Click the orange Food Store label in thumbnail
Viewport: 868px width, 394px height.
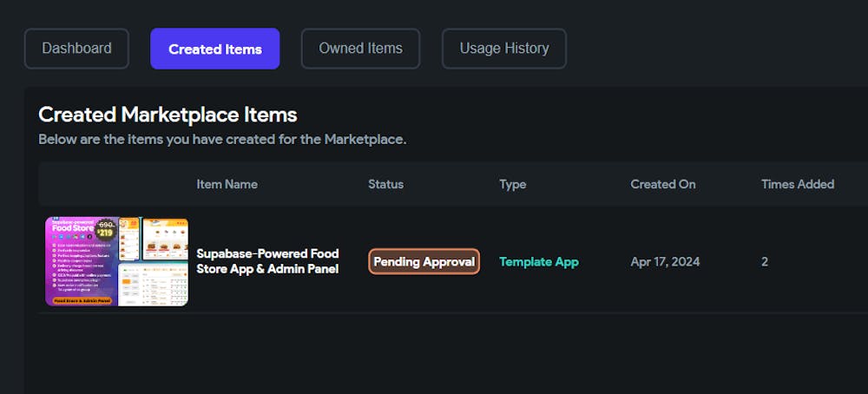[82, 300]
